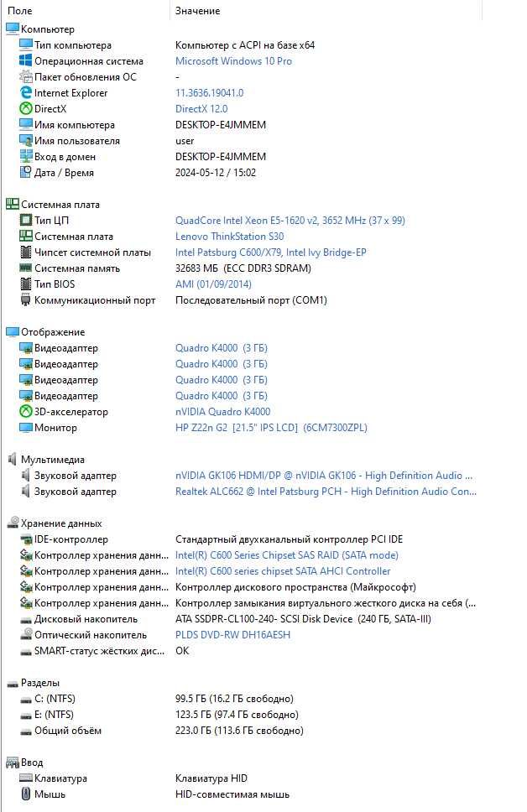
Task: Open the QuadCore Intel Xeon E5-1620 v2 link
Action: tap(290, 220)
